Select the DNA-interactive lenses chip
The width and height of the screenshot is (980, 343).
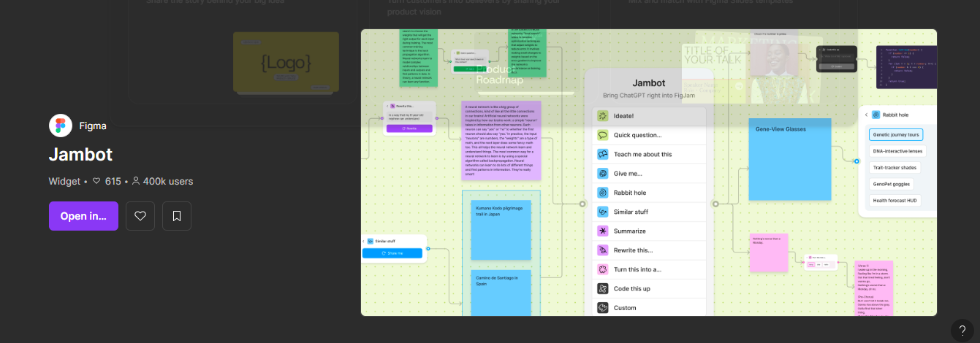tap(898, 151)
